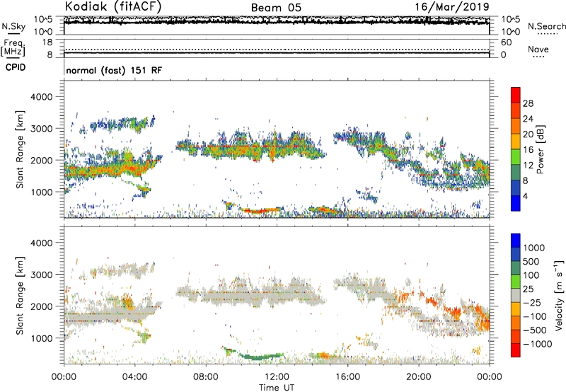
Task: Click the "500" label on the Velocity scale
Action: coord(533,262)
